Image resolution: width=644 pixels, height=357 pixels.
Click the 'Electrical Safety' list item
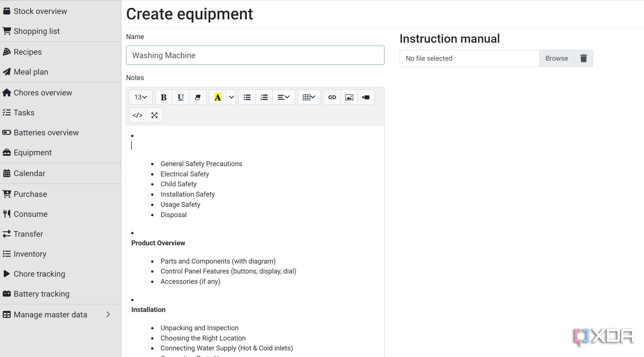(x=185, y=174)
